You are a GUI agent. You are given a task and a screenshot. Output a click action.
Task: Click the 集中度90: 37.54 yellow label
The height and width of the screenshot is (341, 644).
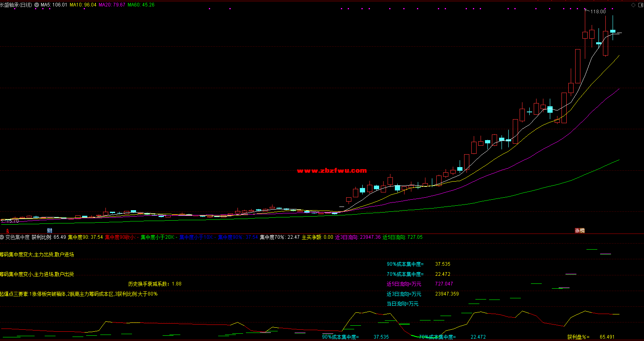coord(85,237)
